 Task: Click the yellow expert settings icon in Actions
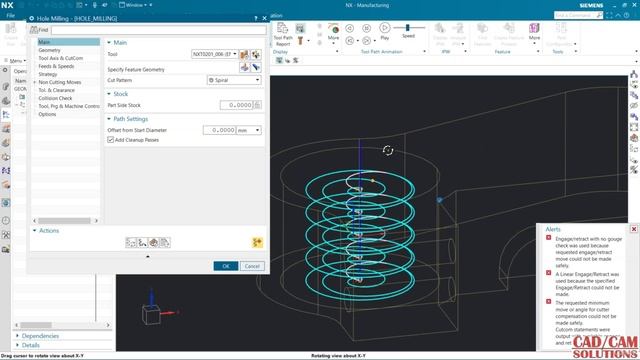(257, 243)
